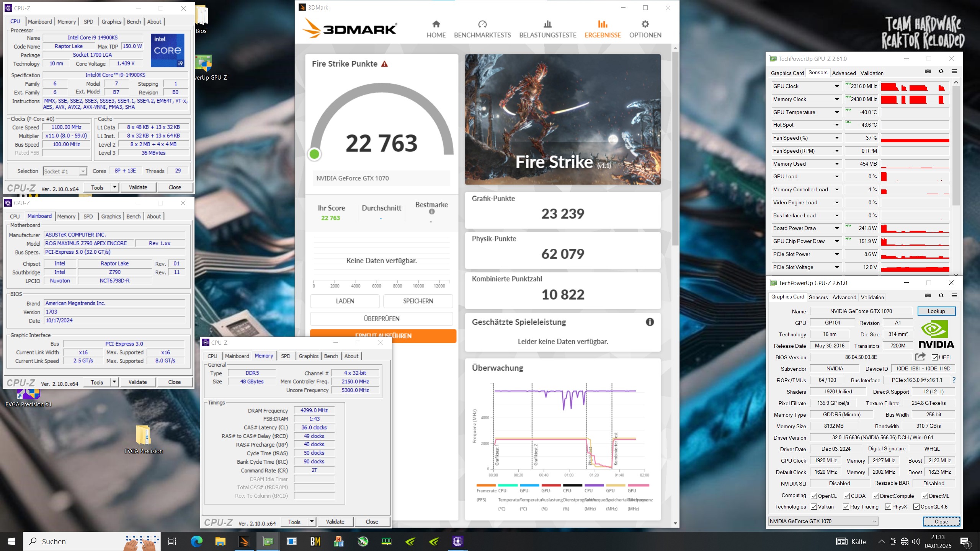Click refresh icon in GPU-Z Graphics Card window

coord(941,296)
